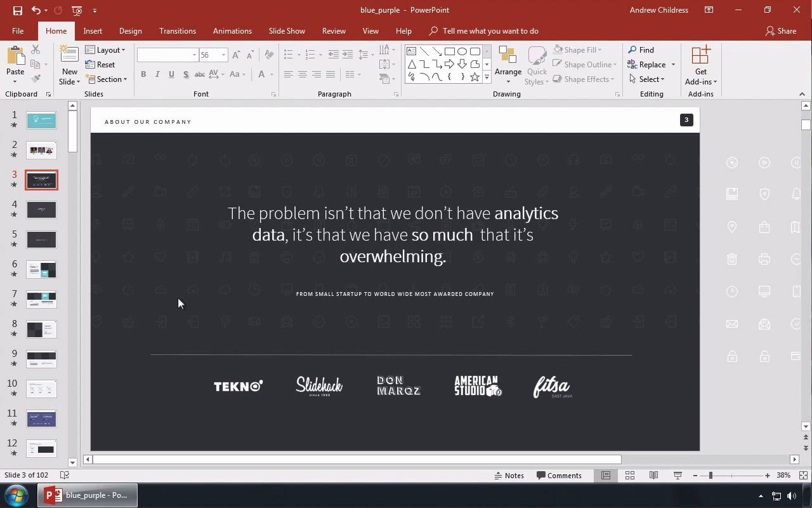Toggle Align Left paragraph

pyautogui.click(x=288, y=74)
